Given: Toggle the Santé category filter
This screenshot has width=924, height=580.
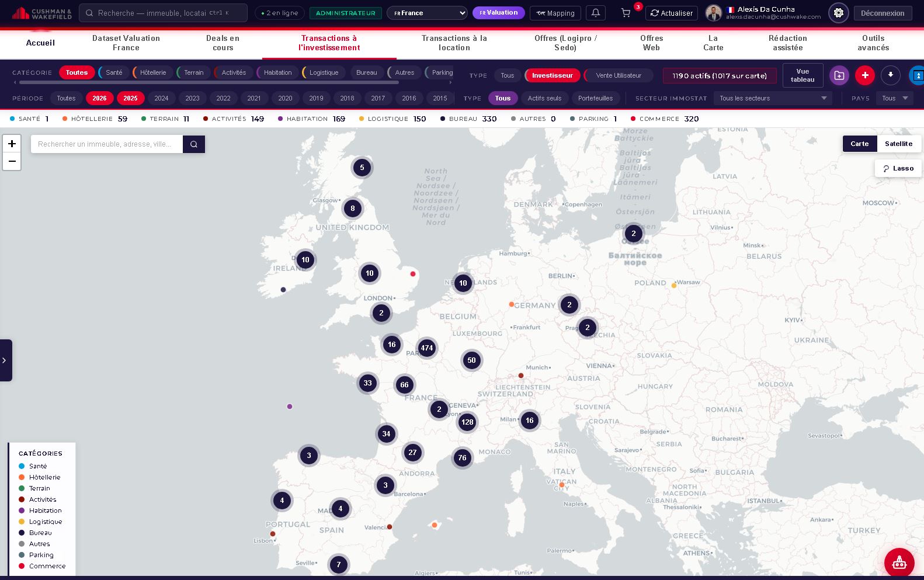Looking at the screenshot, I should [114, 72].
